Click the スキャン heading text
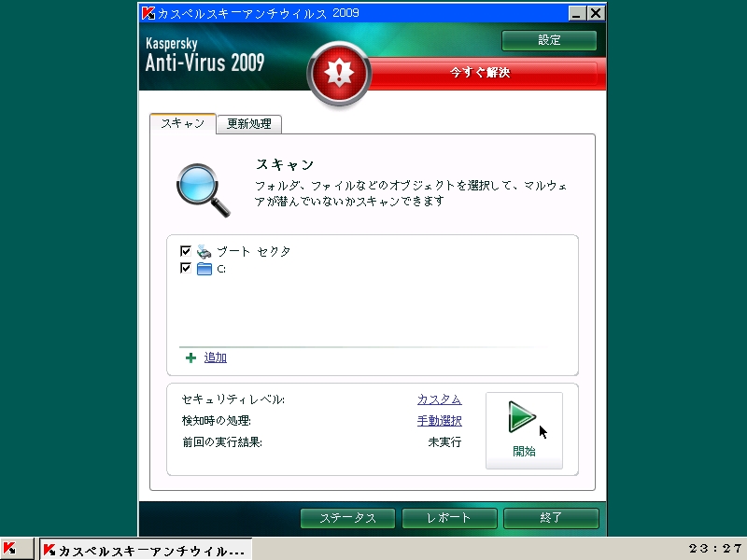The height and width of the screenshot is (560, 747). pyautogui.click(x=285, y=165)
